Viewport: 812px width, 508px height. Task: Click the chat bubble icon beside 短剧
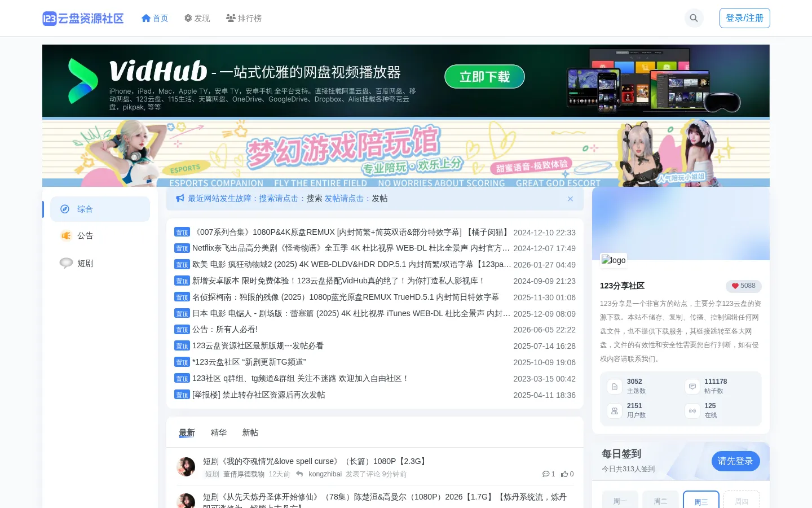coord(66,263)
